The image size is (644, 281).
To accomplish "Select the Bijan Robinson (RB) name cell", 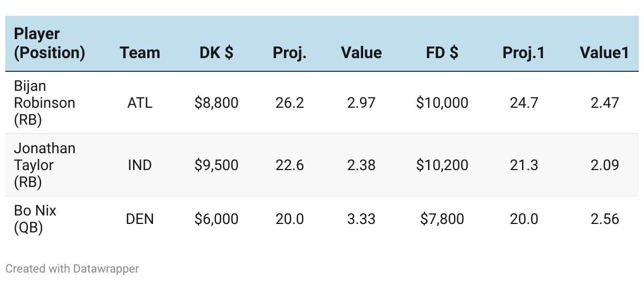I will pos(44,102).
